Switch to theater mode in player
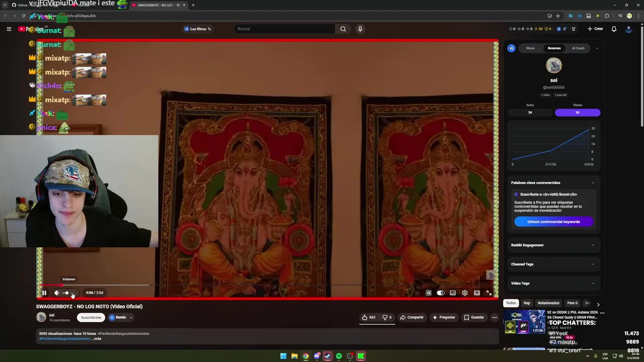This screenshot has width=644, height=362. point(477,293)
